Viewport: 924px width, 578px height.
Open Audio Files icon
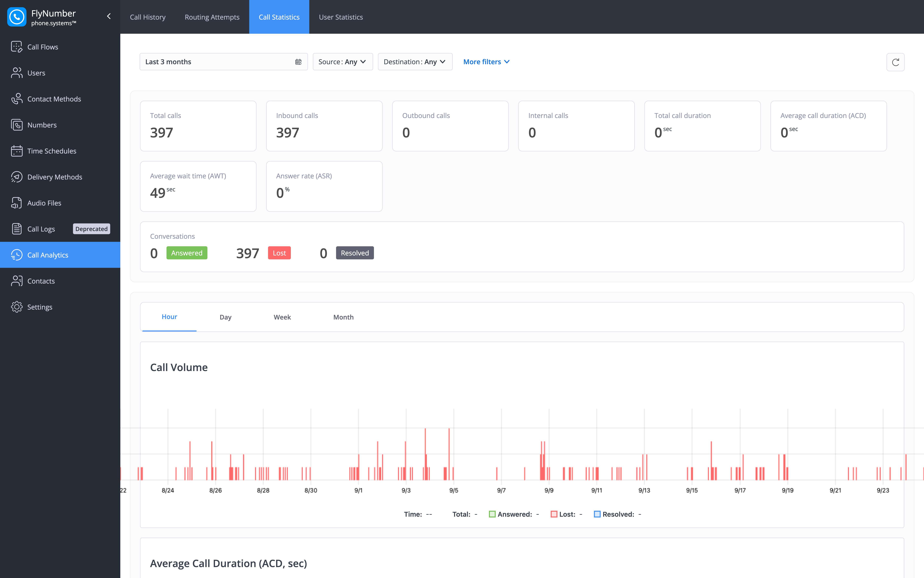click(x=16, y=203)
